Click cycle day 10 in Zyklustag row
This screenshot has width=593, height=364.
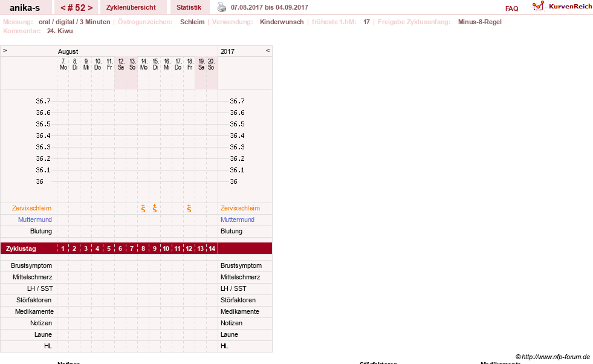(x=166, y=249)
